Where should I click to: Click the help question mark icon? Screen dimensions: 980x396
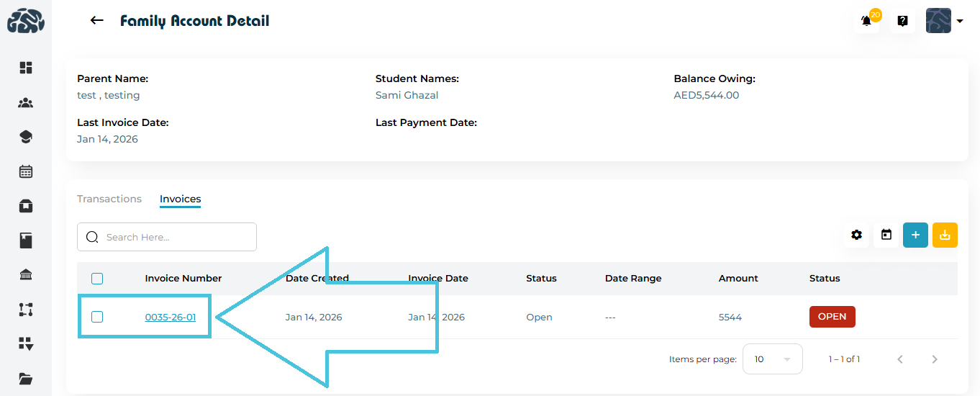tap(902, 21)
